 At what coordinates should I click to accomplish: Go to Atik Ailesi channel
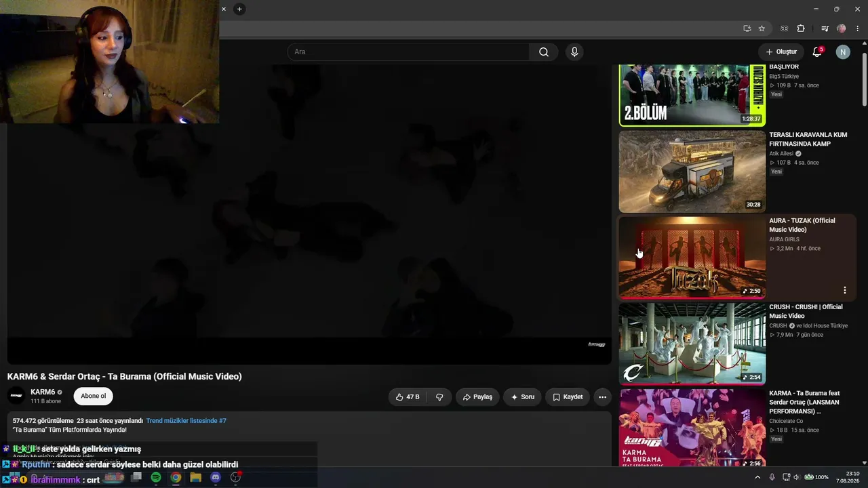[x=781, y=154]
